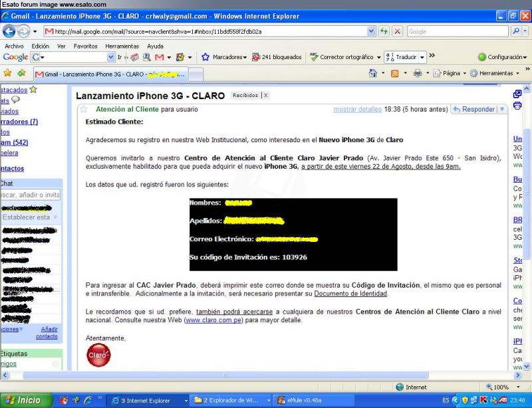Viewport: 532px width, 408px height.
Task: Click the browser Forward arrow button
Action: click(x=23, y=31)
